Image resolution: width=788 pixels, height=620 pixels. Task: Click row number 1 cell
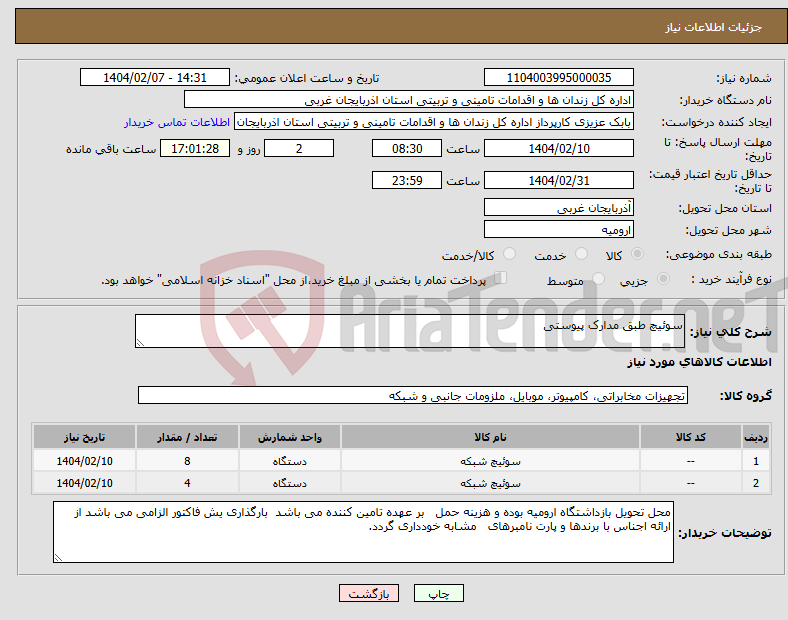(755, 461)
